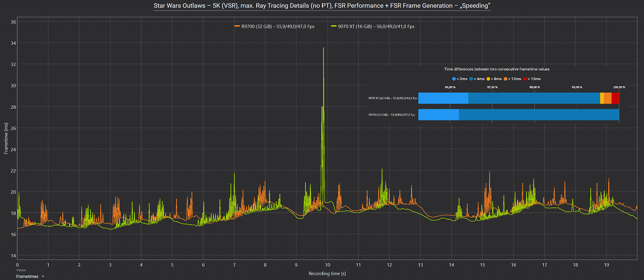Click the y-axis value 14
This screenshot has width=644, height=280.
tap(14, 256)
